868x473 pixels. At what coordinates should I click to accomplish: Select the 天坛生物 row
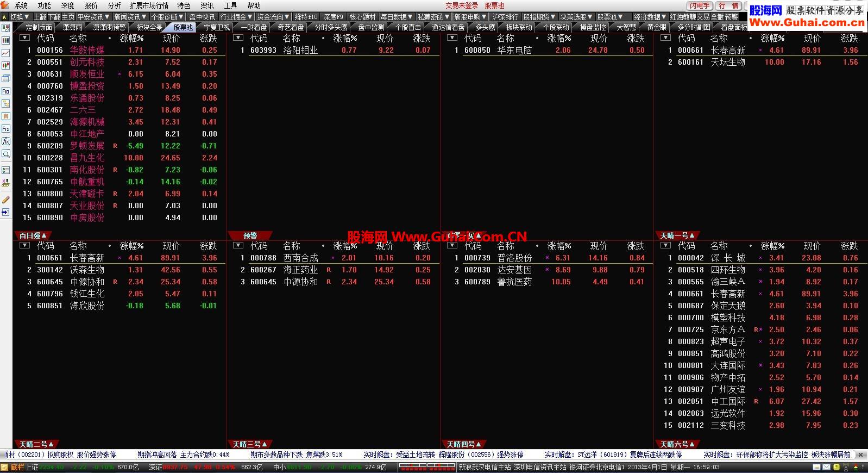[x=762, y=62]
